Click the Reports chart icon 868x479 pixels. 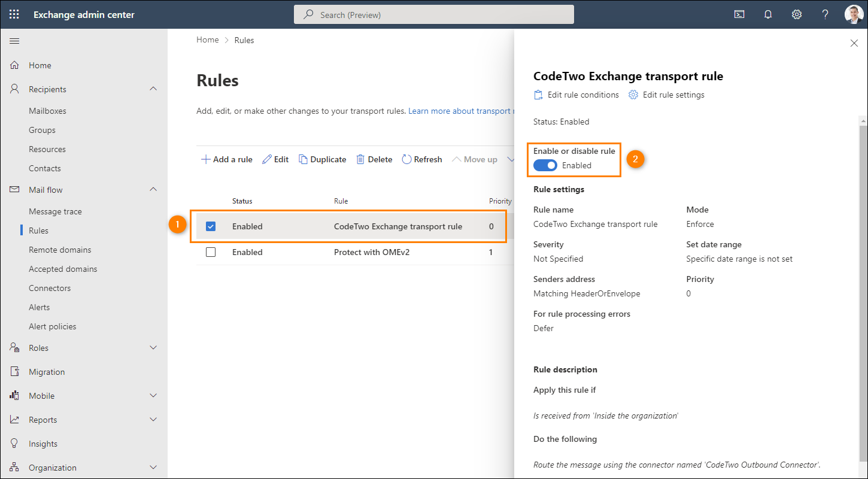pyautogui.click(x=15, y=420)
